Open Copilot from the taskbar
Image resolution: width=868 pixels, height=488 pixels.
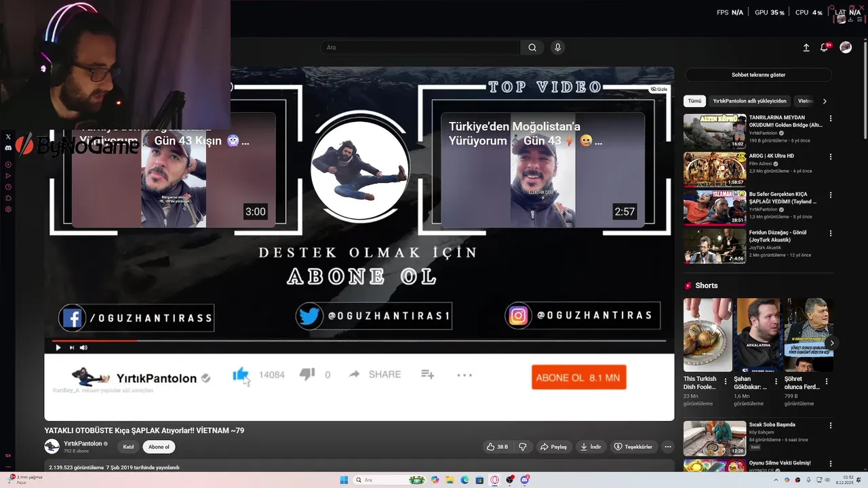(435, 480)
